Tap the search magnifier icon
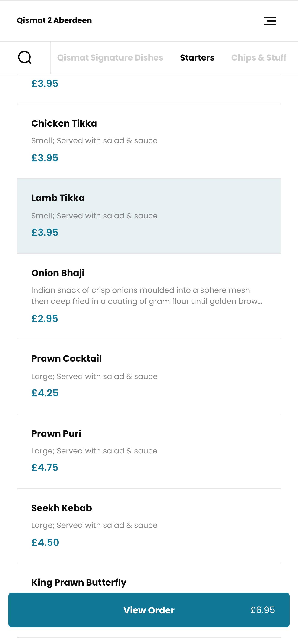This screenshot has height=644, width=298. (x=25, y=57)
